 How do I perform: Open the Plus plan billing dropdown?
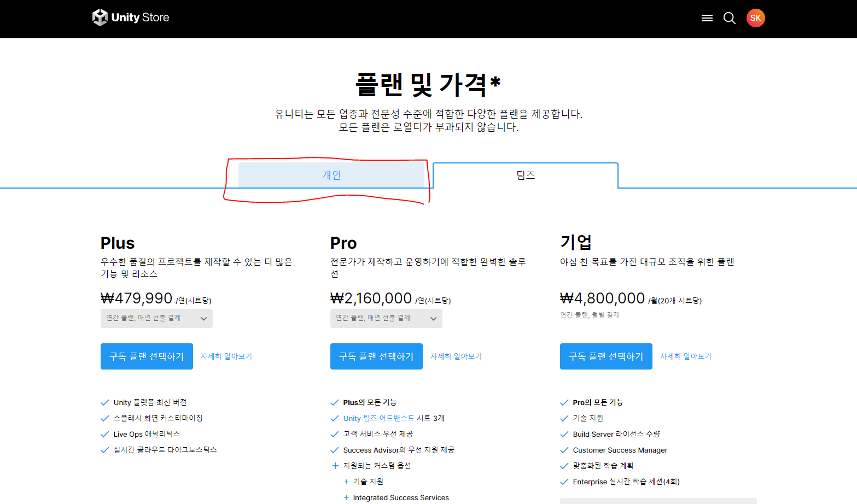(156, 318)
